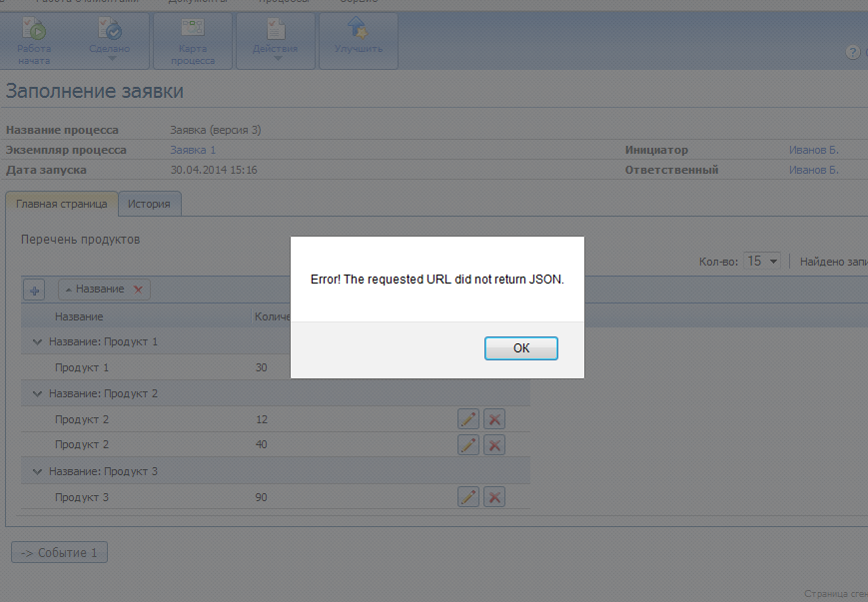
Task: Edit the Продукт 2 row with quantity 12
Action: (467, 419)
